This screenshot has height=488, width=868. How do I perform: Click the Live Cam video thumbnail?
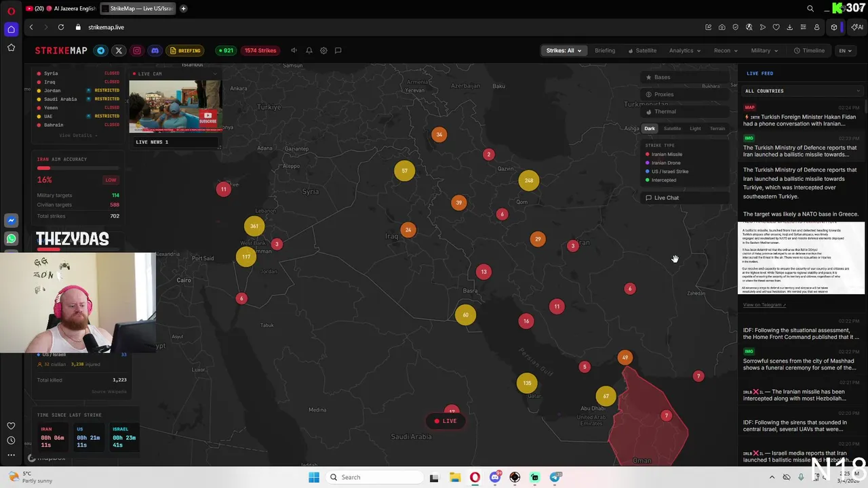click(x=175, y=106)
